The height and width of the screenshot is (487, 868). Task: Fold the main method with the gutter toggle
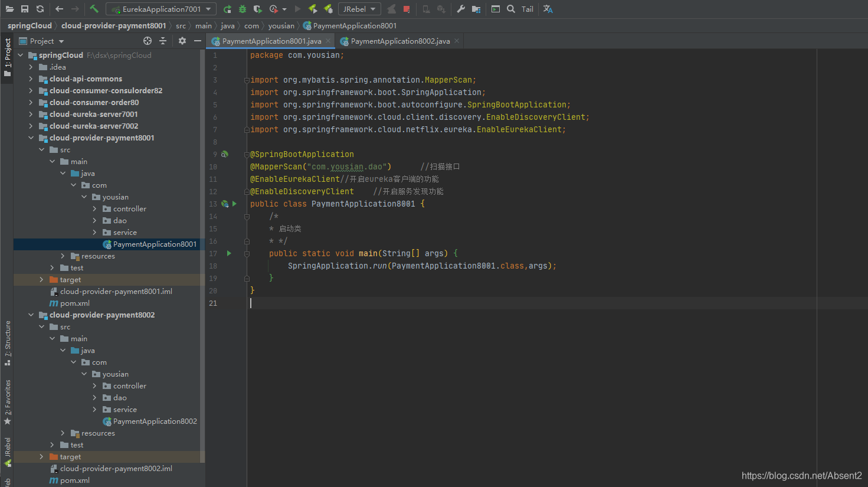pyautogui.click(x=247, y=253)
